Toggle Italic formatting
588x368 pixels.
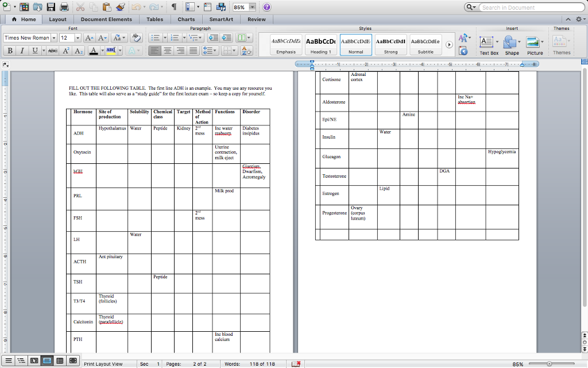22,51
